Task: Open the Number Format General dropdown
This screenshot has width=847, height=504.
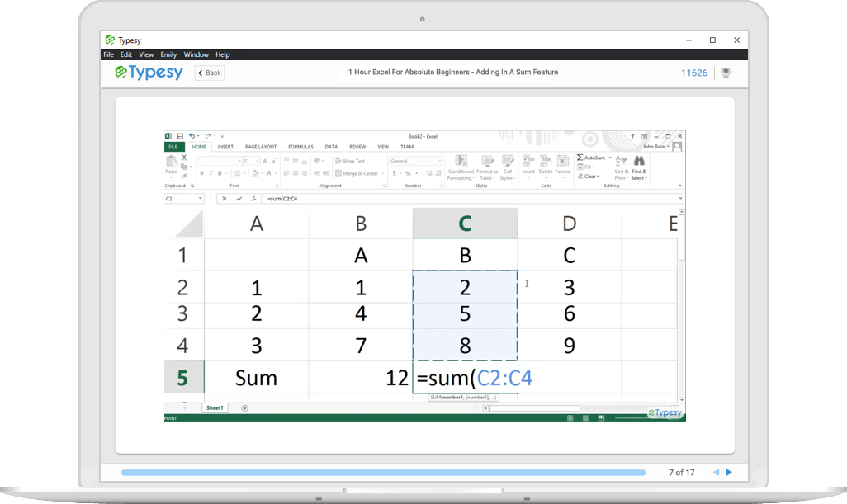Action: 440,161
